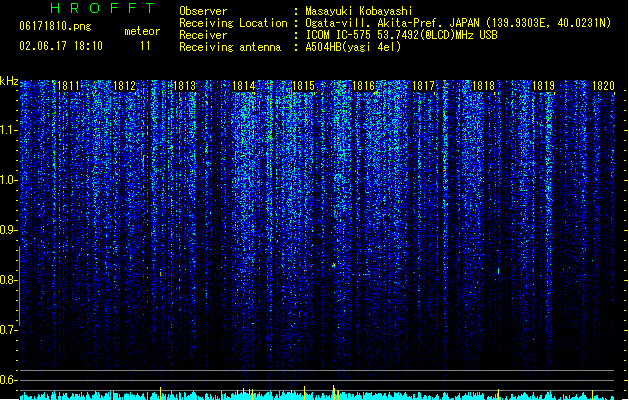
Task: Click the date stamp 02.06.17 18:10
Action: point(61,46)
